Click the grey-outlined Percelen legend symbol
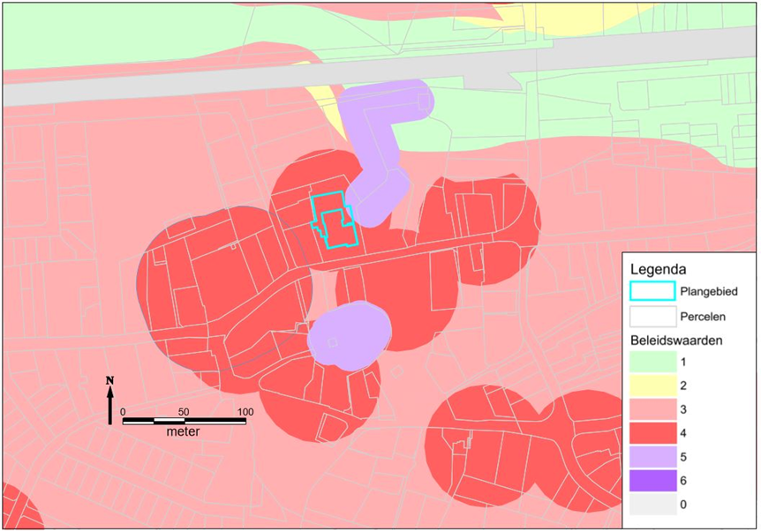The width and height of the screenshot is (761, 532). [652, 316]
